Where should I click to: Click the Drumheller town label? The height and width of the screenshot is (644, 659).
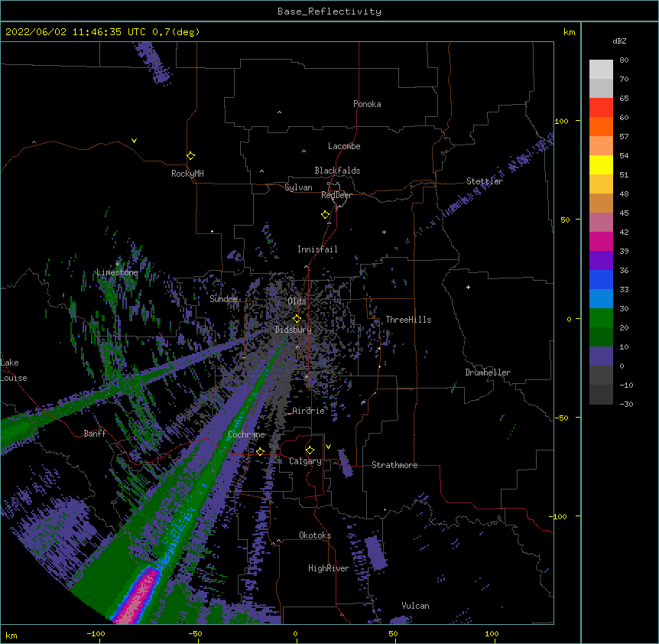coord(488,372)
